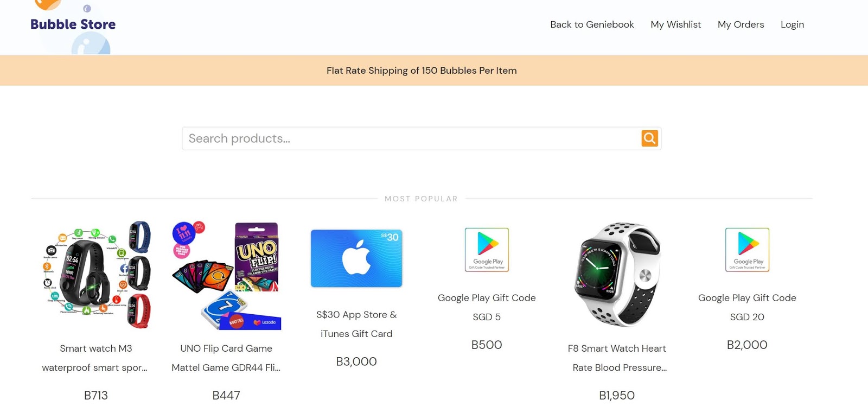The image size is (868, 419).
Task: Open the Smart watch M3 product image
Action: [96, 275]
